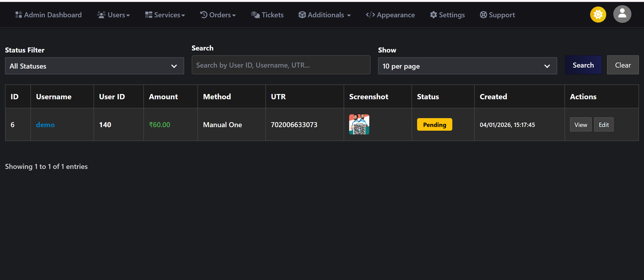Open the demo username link
This screenshot has height=280, width=644.
click(x=45, y=125)
